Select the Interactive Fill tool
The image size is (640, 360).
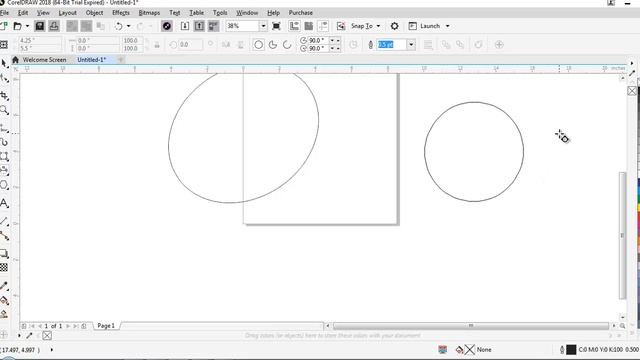click(x=4, y=301)
